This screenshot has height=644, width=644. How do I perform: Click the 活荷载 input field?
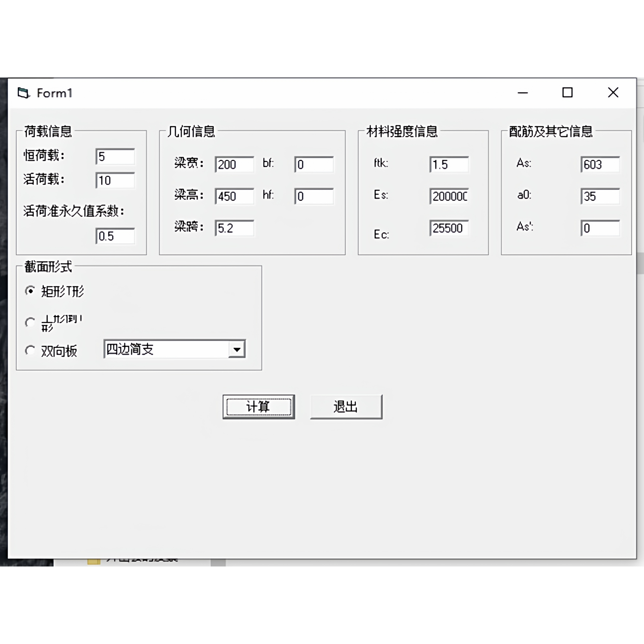pos(115,181)
